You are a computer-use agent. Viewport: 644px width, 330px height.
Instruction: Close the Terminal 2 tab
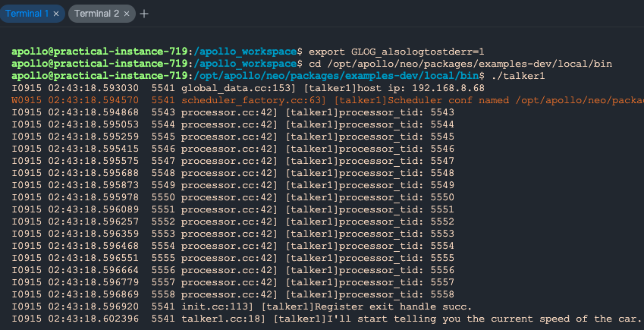tap(125, 14)
